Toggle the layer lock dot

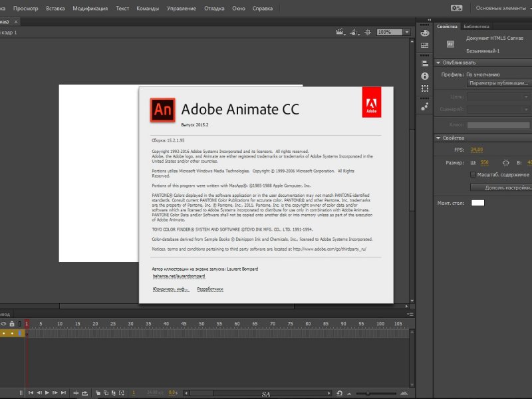pos(12,333)
